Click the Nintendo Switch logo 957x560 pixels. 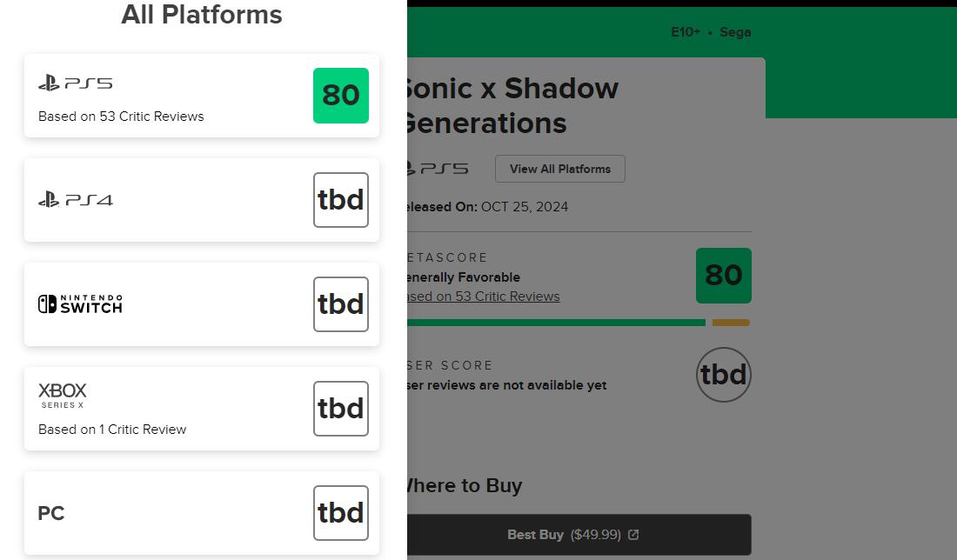tap(80, 303)
